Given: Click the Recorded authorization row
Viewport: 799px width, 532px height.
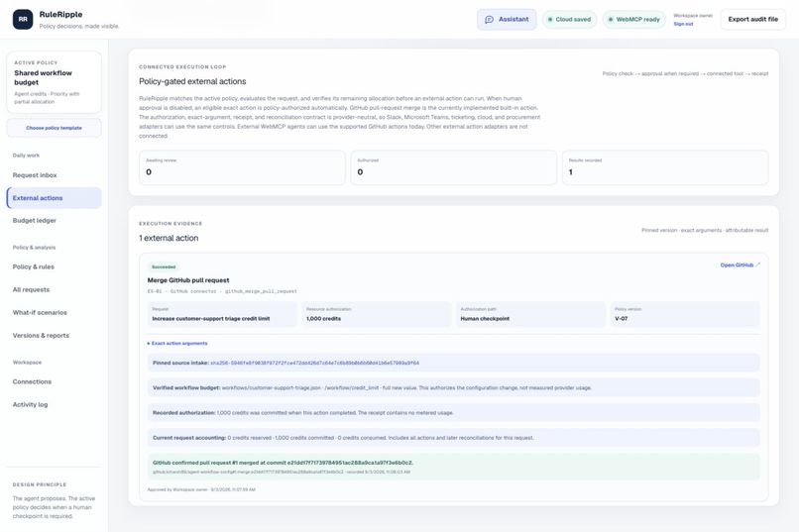Looking at the screenshot, I should pos(453,413).
